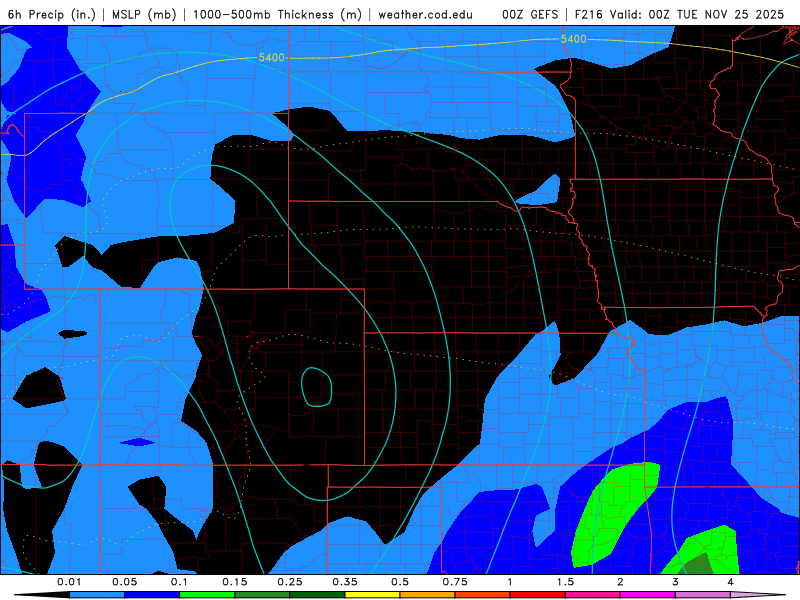Click the '4' legend value
This screenshot has width=800, height=600.
coord(731,582)
